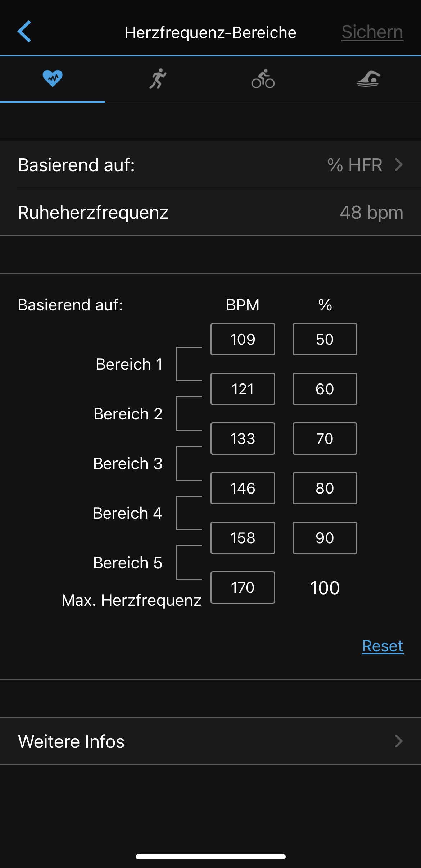
Task: Click the Reset link
Action: [382, 646]
